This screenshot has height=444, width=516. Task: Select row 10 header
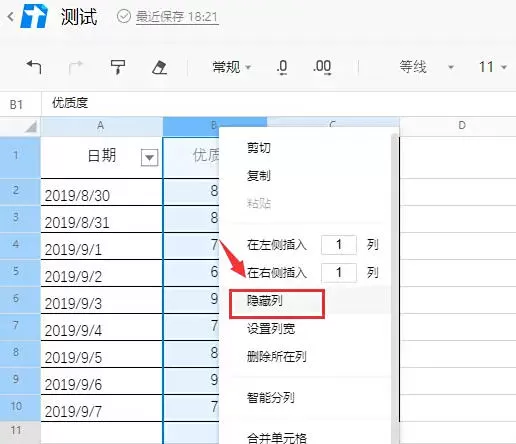point(20,408)
